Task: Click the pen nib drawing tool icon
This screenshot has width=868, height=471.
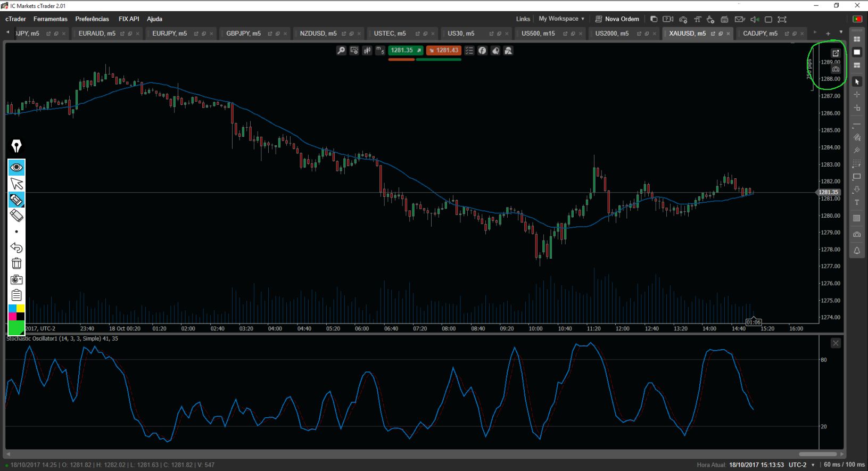Action: click(16, 146)
